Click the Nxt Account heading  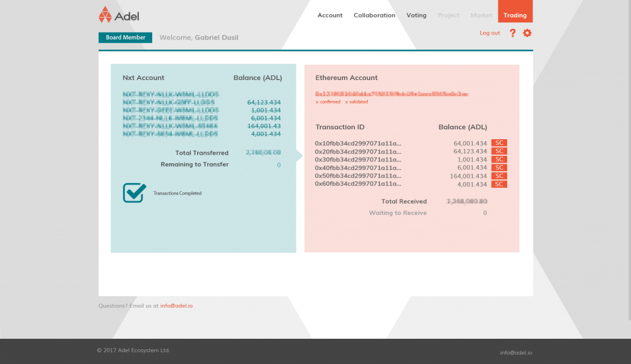coord(143,78)
